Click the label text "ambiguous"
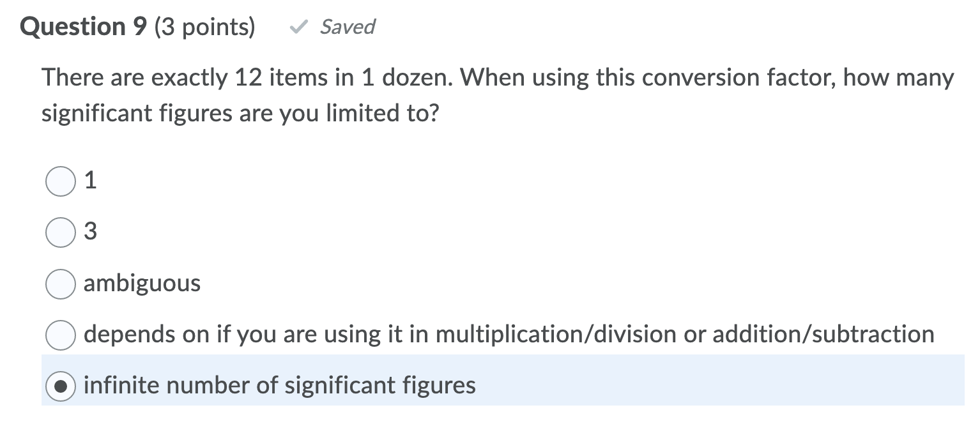 142,284
